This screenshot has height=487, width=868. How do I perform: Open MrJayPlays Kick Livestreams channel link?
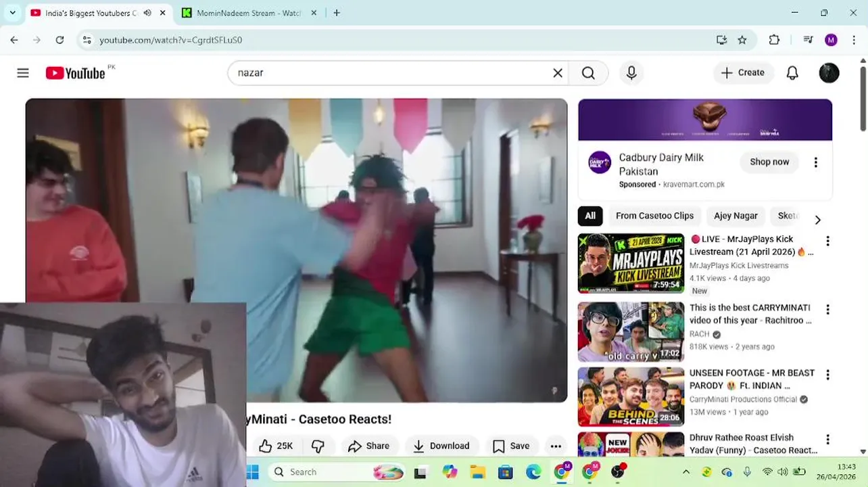739,266
